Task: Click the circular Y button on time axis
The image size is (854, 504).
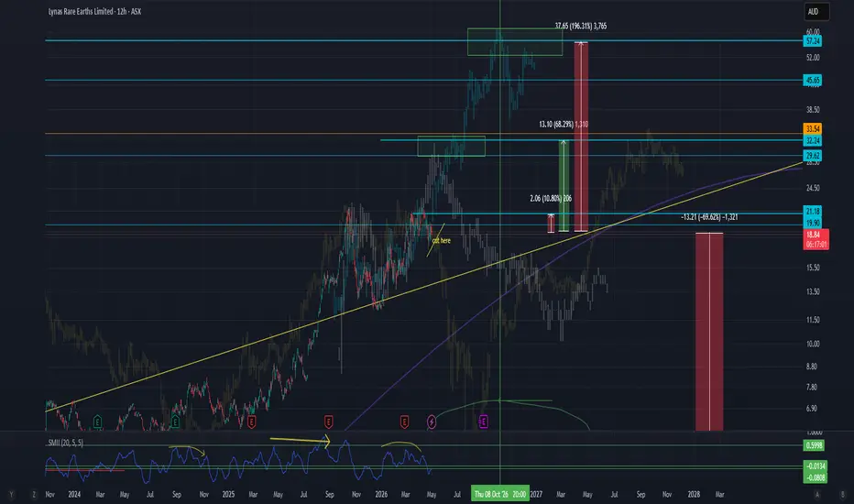Action: pyautogui.click(x=11, y=494)
